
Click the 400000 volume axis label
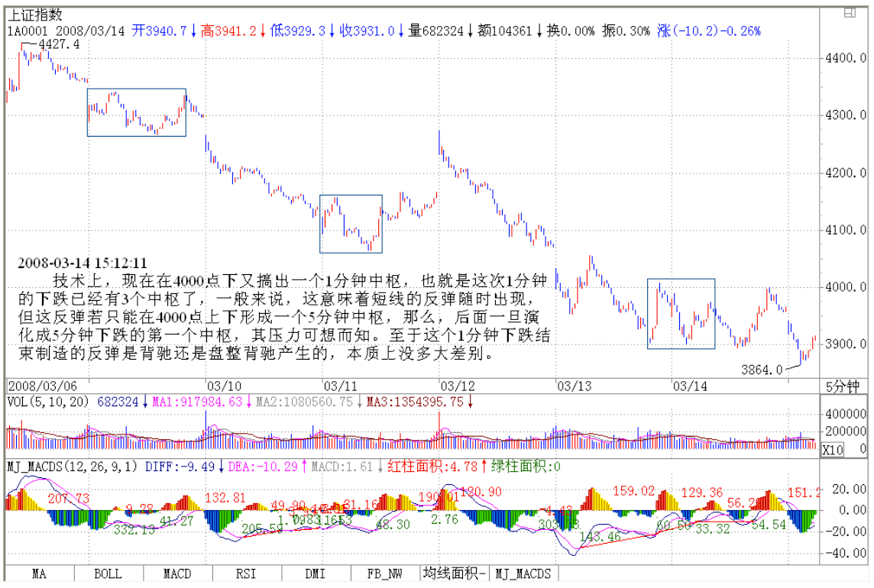click(x=846, y=414)
